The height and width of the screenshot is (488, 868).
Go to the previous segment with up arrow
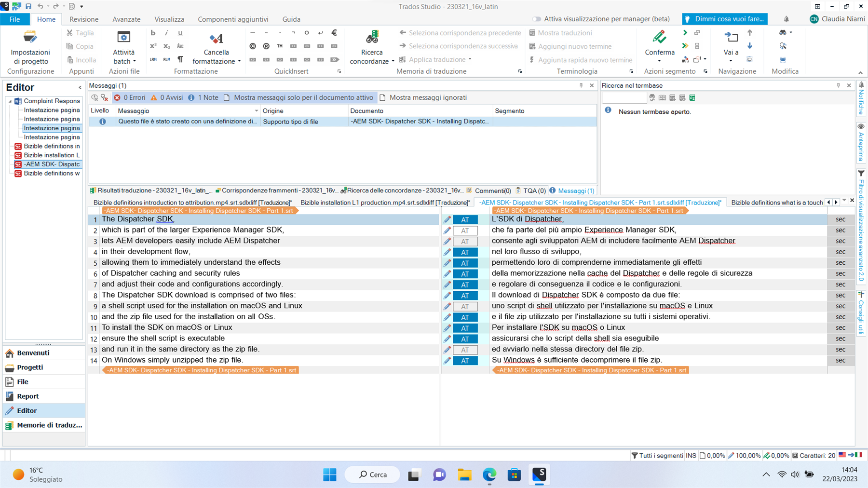pos(749,33)
